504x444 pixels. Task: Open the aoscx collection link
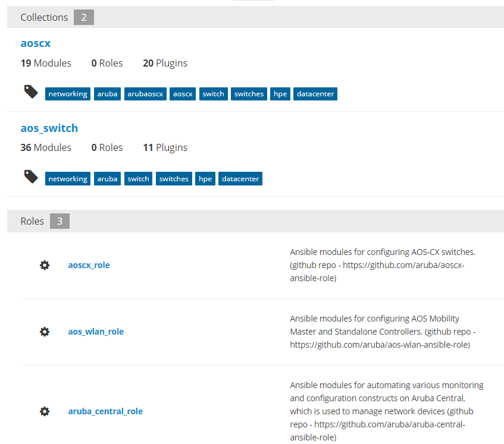click(35, 43)
